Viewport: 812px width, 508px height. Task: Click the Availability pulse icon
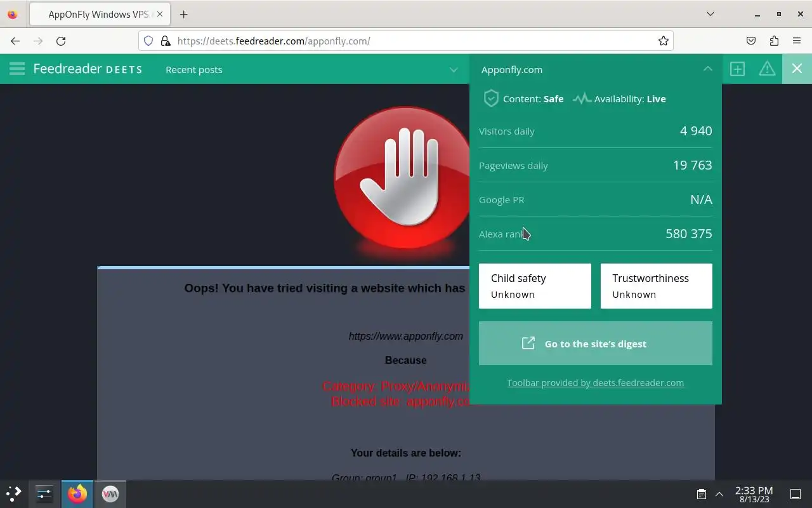pos(582,98)
